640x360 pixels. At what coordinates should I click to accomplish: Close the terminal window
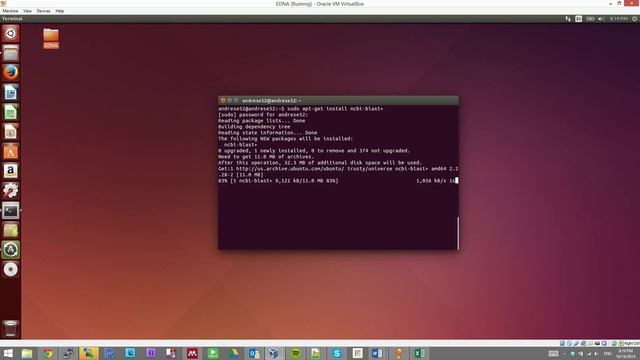point(223,100)
